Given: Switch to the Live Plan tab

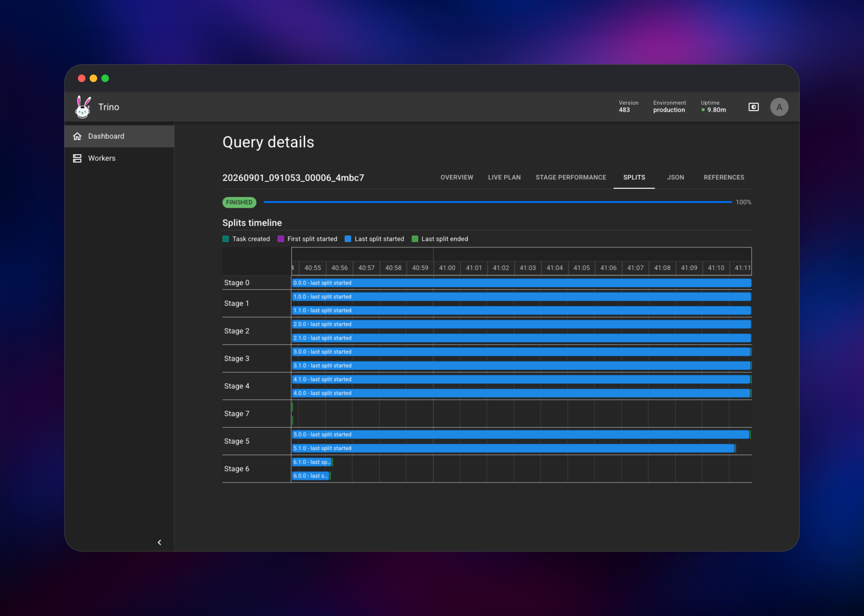Looking at the screenshot, I should (x=504, y=177).
